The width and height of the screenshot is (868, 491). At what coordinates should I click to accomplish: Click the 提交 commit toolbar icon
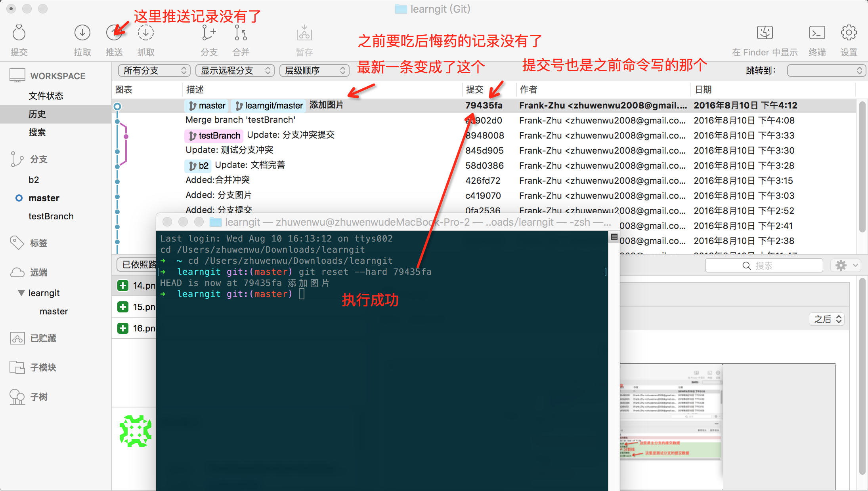point(19,33)
